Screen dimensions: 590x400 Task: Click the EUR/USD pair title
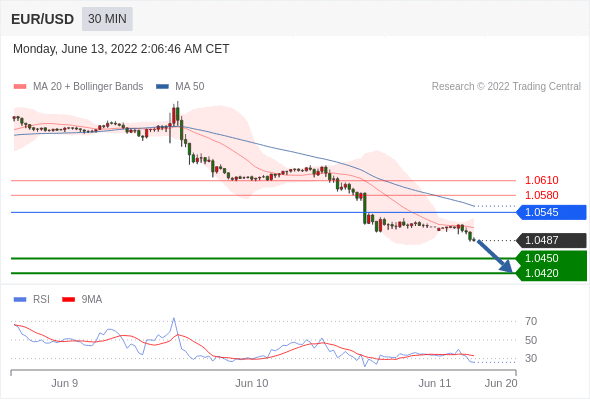(43, 19)
